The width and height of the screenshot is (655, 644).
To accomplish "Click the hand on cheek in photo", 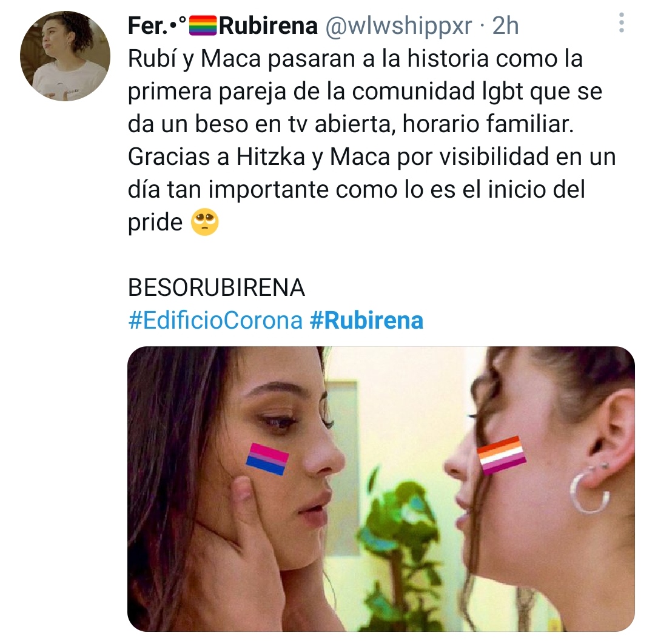I will (250, 538).
